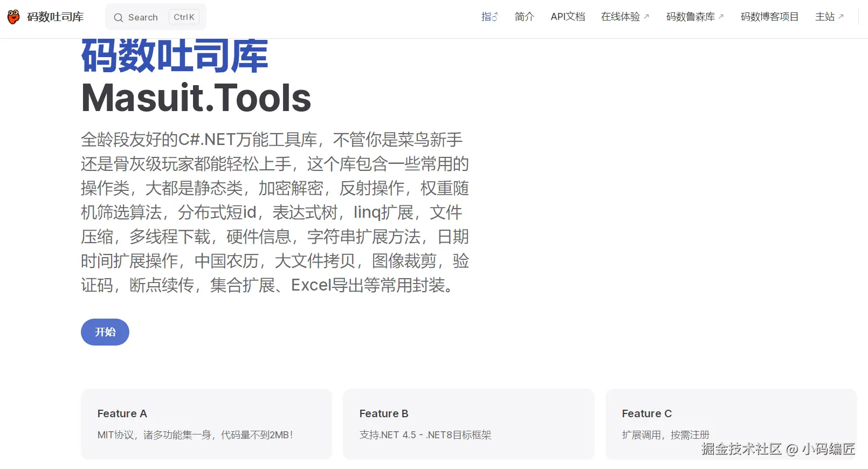The width and height of the screenshot is (868, 469).
Task: Click the 码数吐司库 logo icon
Action: coord(13,17)
